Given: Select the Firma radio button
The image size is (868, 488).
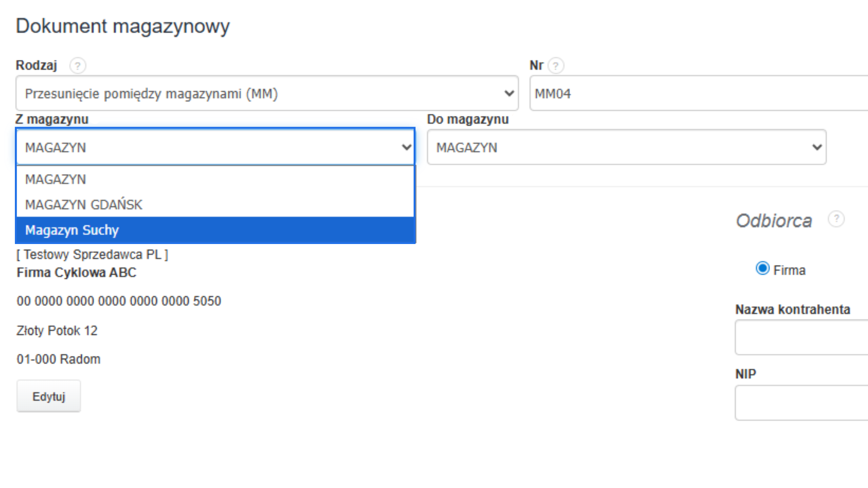Looking at the screenshot, I should click(x=762, y=268).
